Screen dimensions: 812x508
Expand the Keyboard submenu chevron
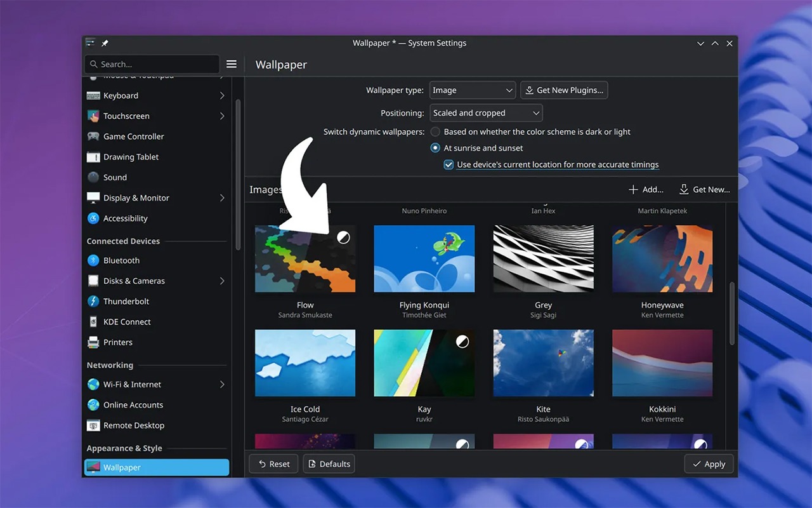pos(222,96)
